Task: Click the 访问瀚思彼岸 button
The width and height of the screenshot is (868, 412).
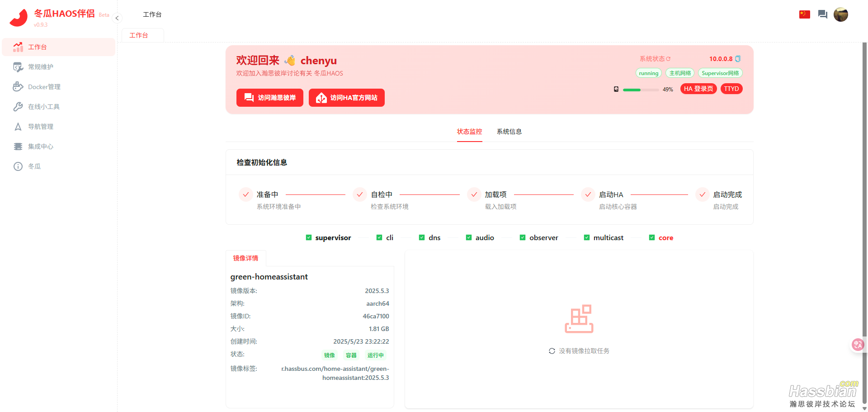Action: (x=270, y=98)
